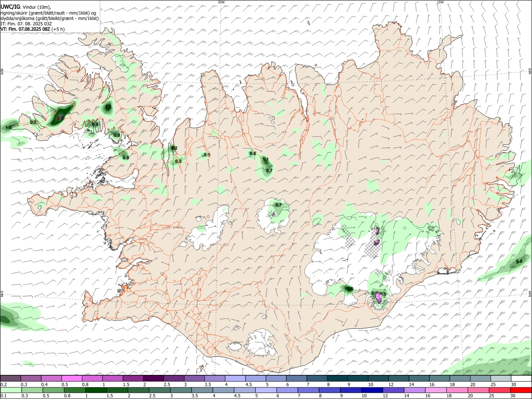Pick the lavender snow swatch labeled 4
532x399 pixels.
[x=235, y=378]
